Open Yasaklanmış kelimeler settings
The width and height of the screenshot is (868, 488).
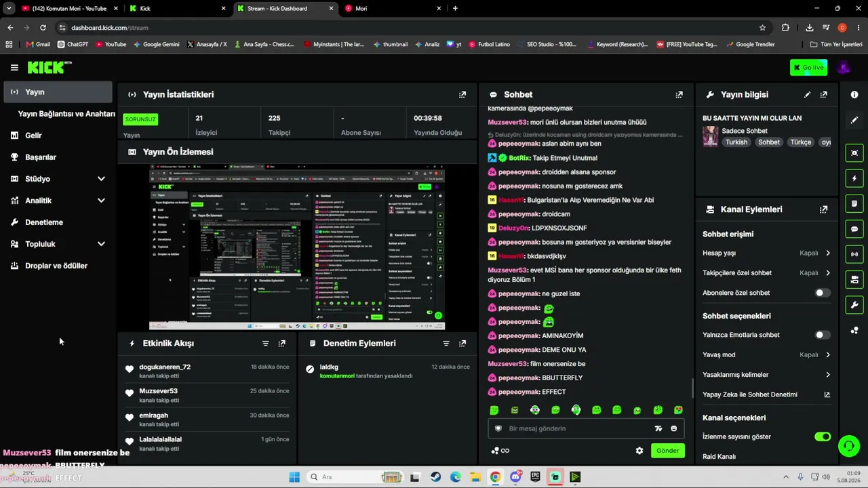pyautogui.click(x=766, y=375)
